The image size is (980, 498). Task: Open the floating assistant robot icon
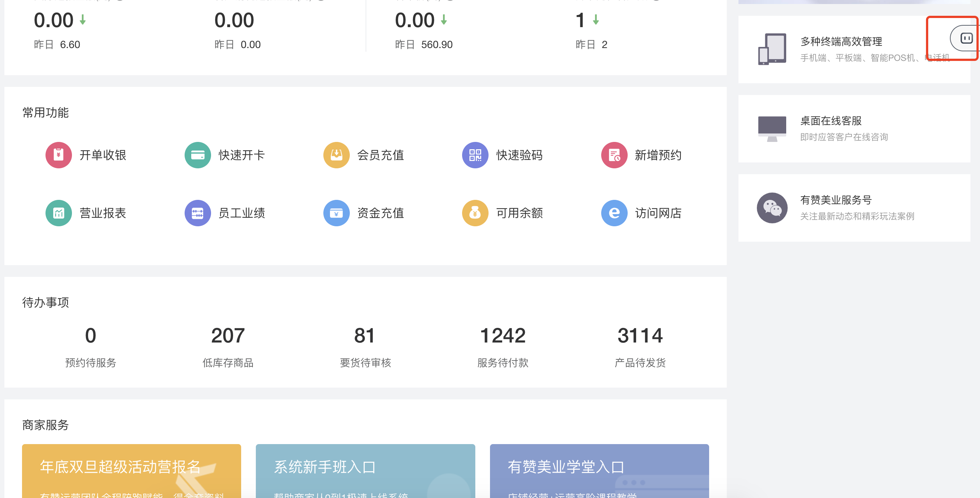point(966,38)
